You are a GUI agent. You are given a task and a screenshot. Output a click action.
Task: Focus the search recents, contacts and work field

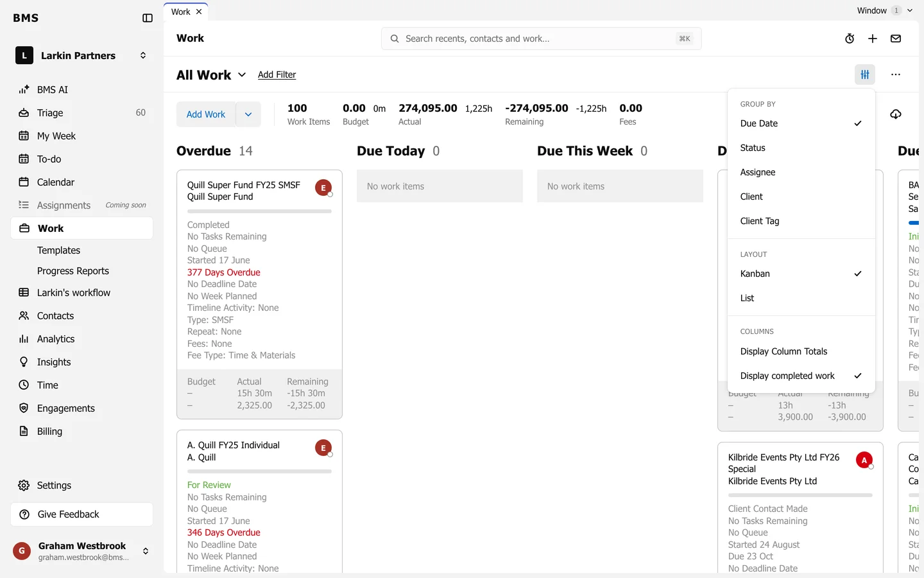[x=542, y=39]
